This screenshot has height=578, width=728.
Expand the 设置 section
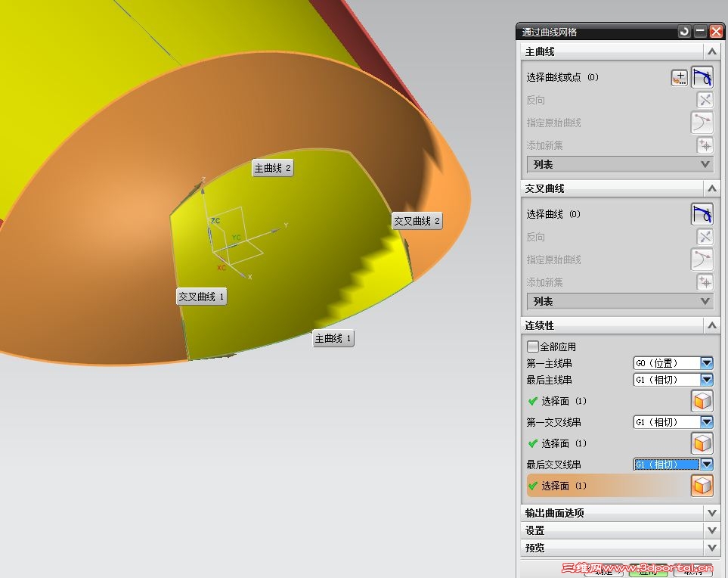click(712, 530)
